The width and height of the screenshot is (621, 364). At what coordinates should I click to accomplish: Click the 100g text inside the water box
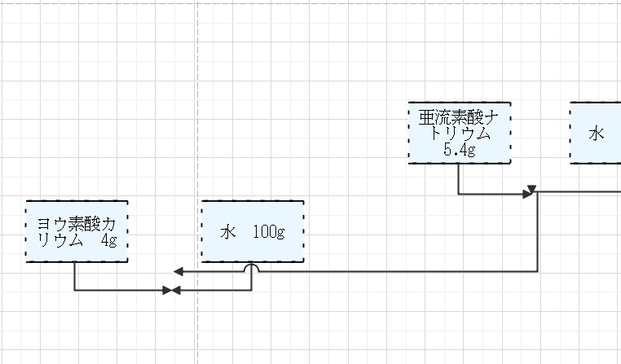[268, 232]
